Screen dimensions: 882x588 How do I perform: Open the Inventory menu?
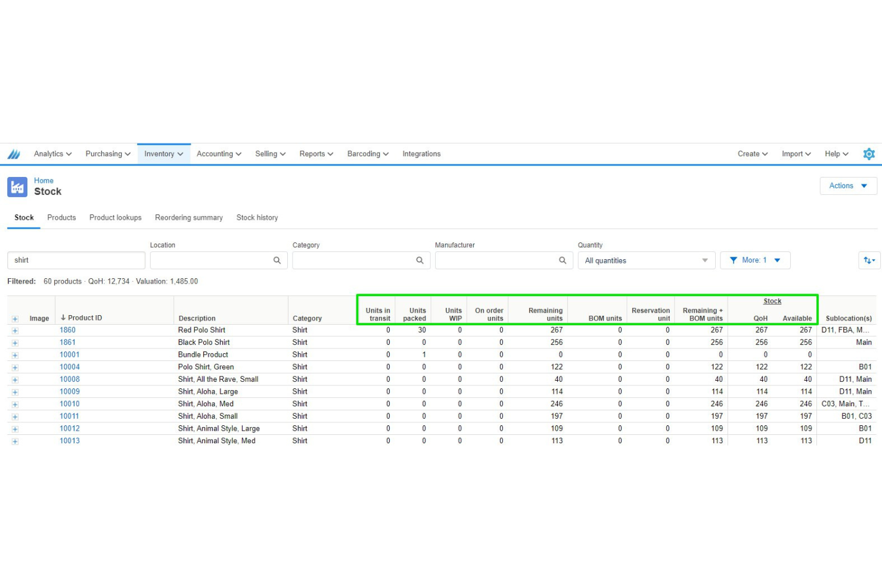[163, 154]
